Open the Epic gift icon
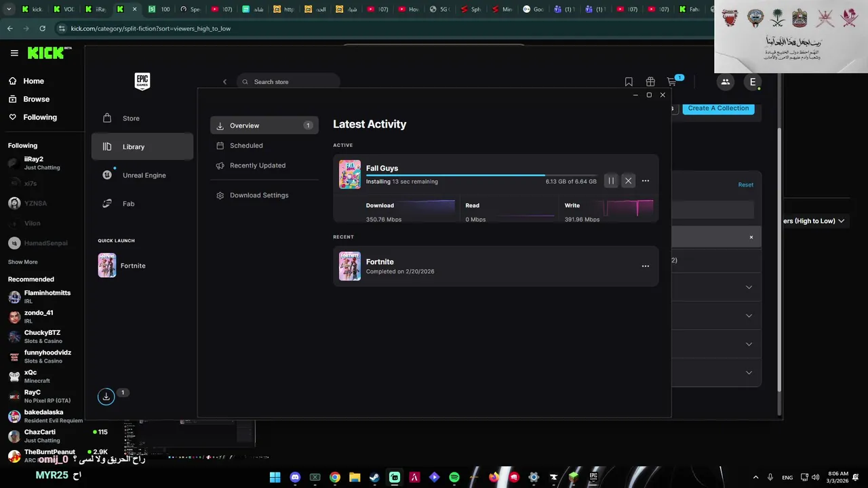The image size is (868, 488). pyautogui.click(x=650, y=82)
